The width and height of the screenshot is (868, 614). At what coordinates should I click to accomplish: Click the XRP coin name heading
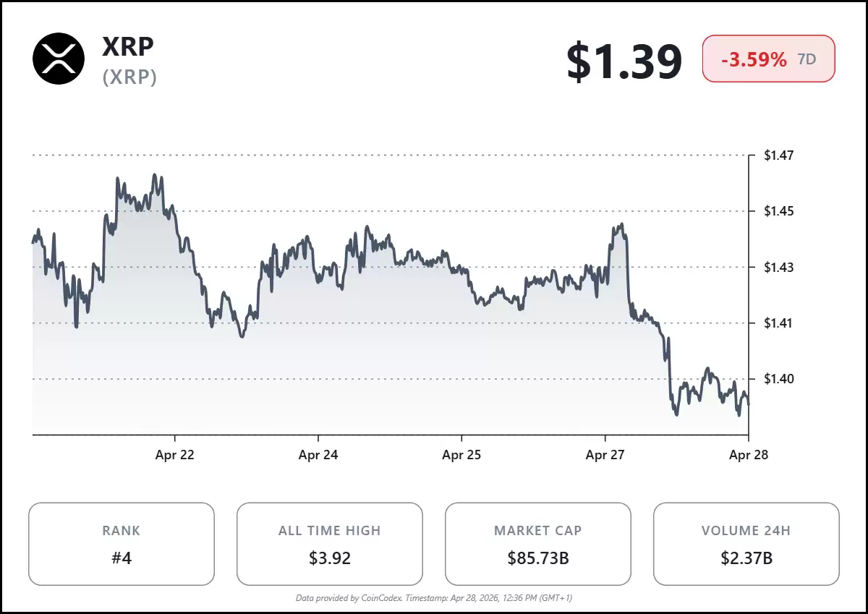click(128, 46)
